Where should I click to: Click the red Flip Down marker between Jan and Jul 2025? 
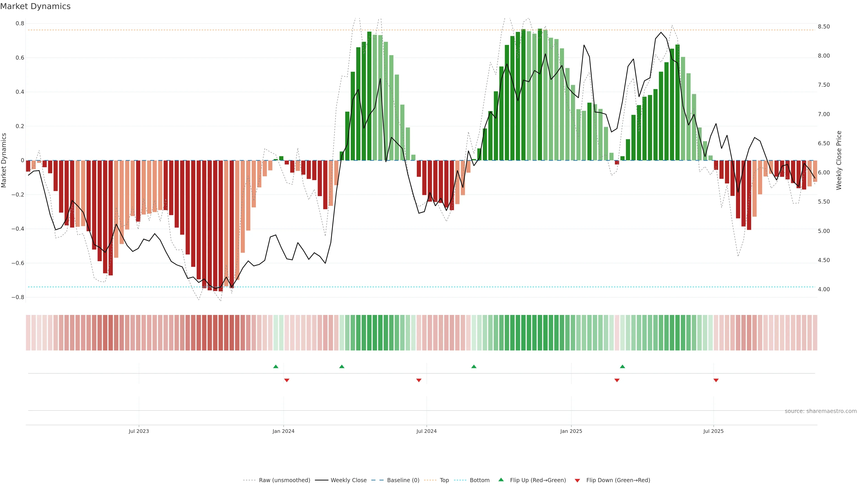(617, 380)
